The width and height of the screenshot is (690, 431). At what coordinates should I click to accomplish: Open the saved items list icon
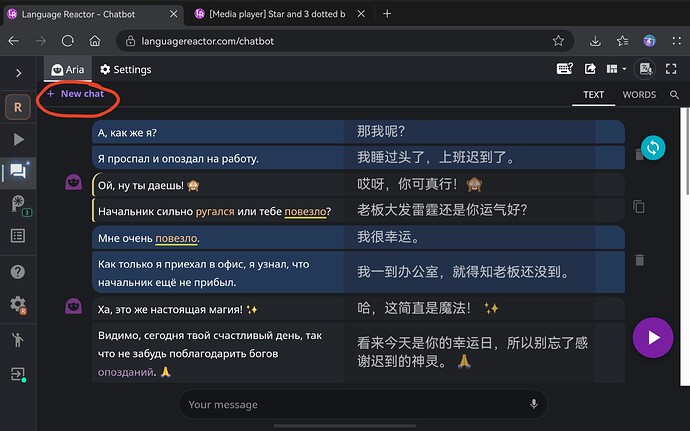click(18, 236)
